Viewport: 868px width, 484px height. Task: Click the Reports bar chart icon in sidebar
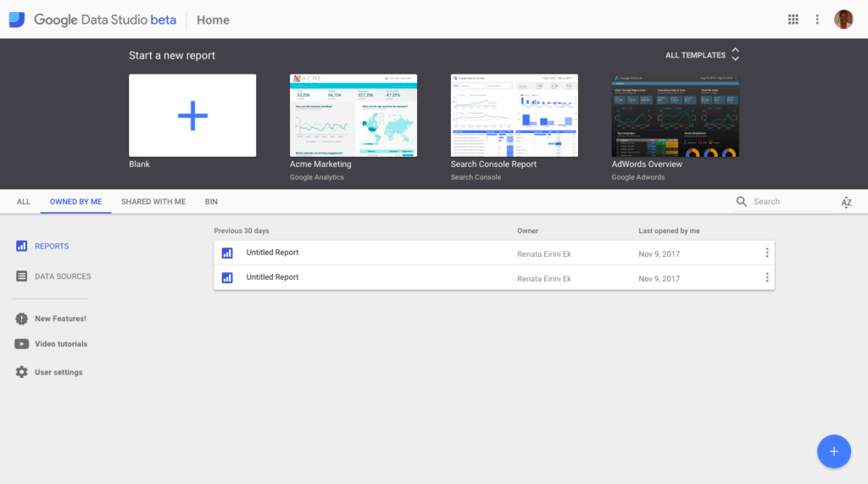click(21, 246)
